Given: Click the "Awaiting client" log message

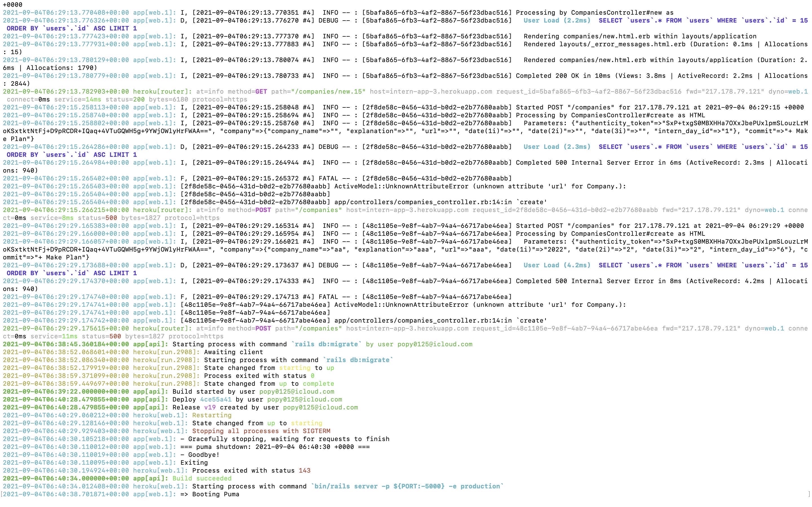Looking at the screenshot, I should pos(233,352).
